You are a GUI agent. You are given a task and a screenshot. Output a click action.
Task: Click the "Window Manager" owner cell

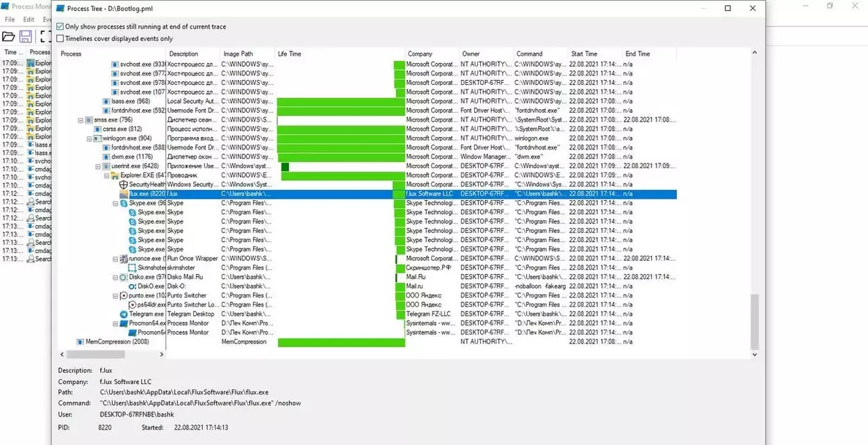[485, 157]
